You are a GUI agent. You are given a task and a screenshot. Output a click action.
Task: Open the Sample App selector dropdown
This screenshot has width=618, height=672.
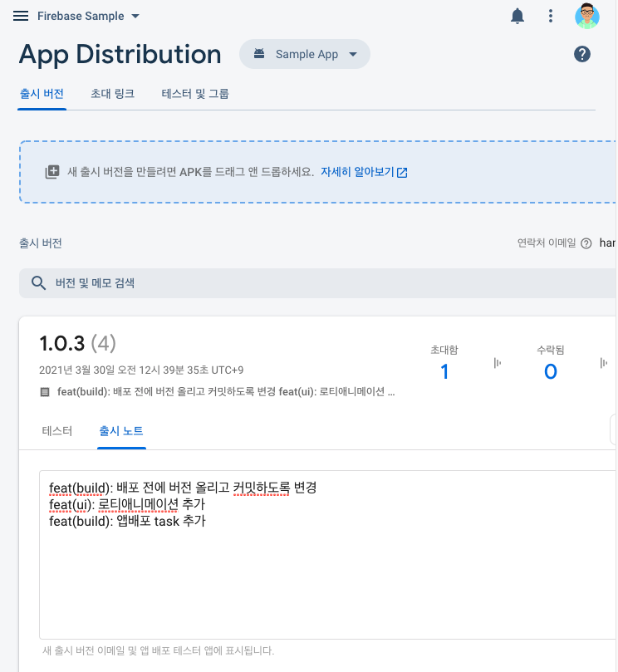coord(305,55)
